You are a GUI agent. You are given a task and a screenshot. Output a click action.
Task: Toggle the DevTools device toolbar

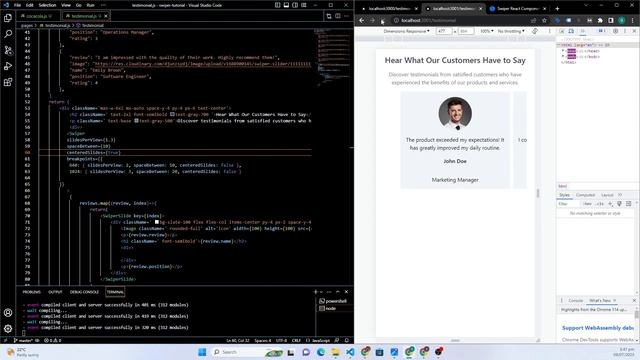pyautogui.click(x=571, y=31)
